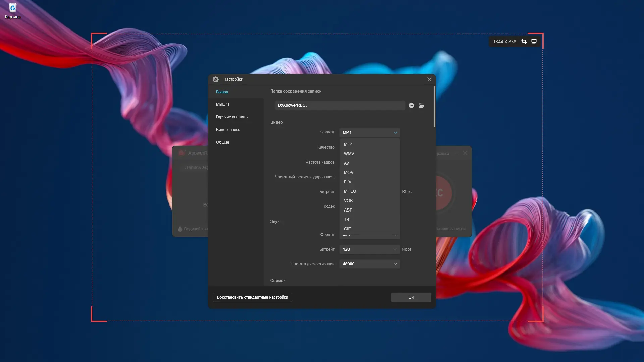Viewport: 644px width, 362px height.
Task: Open Горячие клавиши settings tab
Action: pyautogui.click(x=232, y=117)
